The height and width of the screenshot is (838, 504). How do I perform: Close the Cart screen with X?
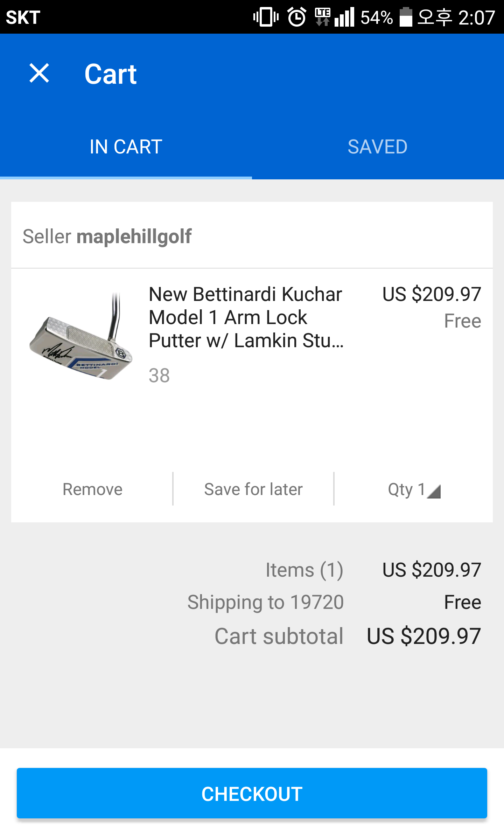(x=39, y=74)
